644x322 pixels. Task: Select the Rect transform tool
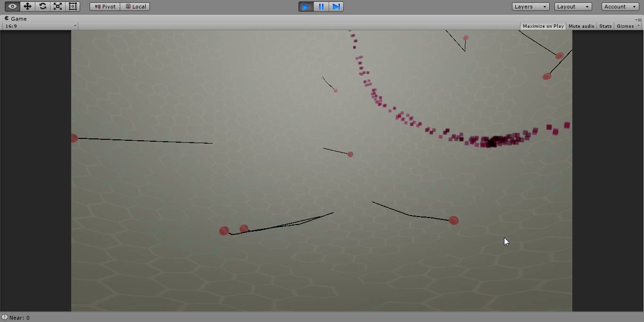pos(73,7)
